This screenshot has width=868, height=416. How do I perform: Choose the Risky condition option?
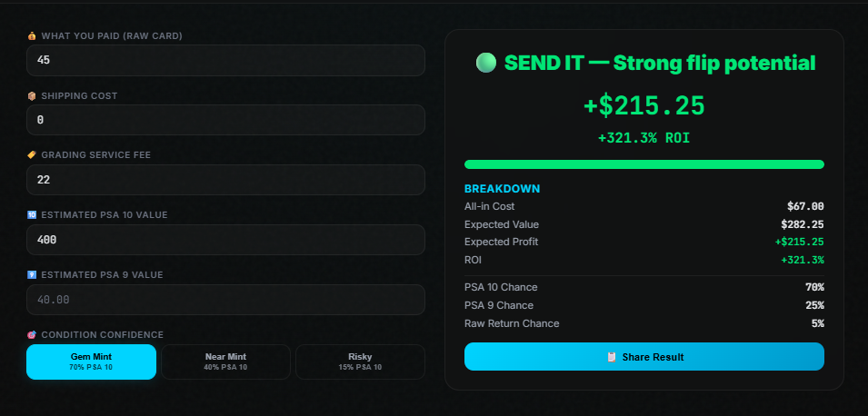[360, 362]
